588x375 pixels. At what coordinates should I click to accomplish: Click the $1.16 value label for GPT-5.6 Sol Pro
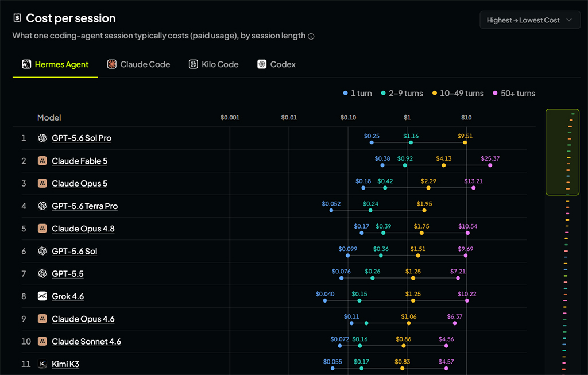click(411, 136)
